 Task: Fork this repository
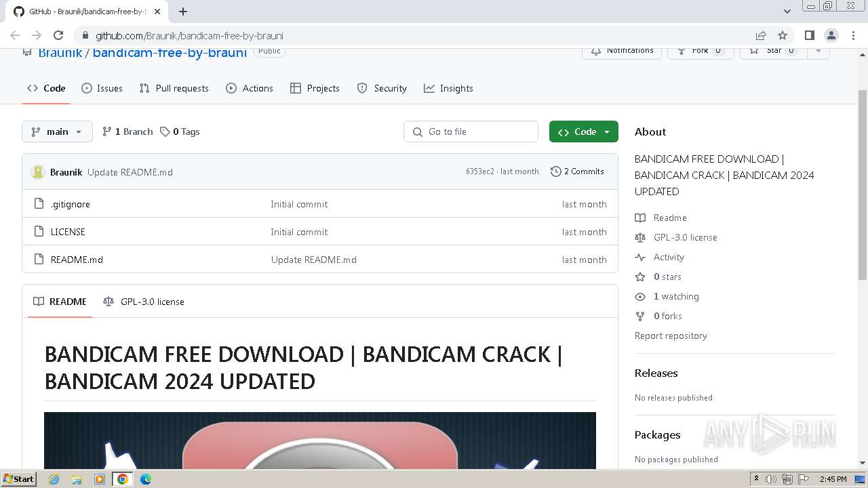click(x=701, y=51)
